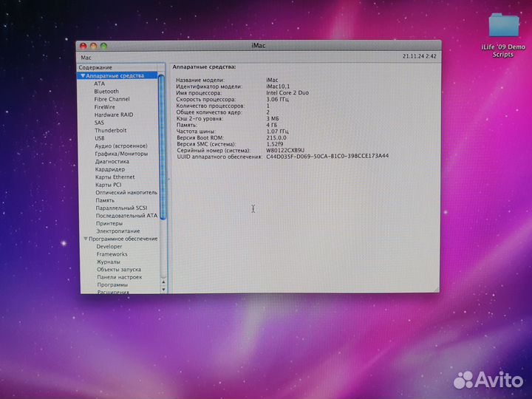Select Карты PCI entry
Viewport: 532px width, 399px height.
(108, 185)
